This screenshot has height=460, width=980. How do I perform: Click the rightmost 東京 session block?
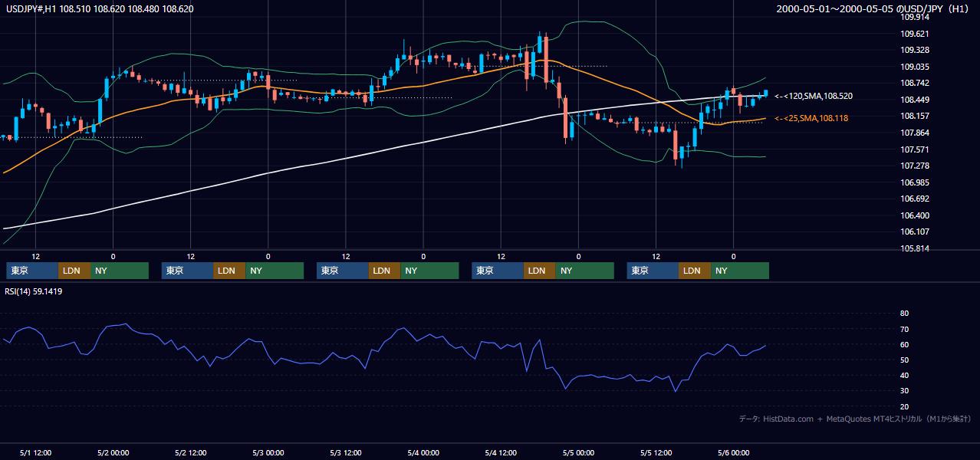[653, 271]
